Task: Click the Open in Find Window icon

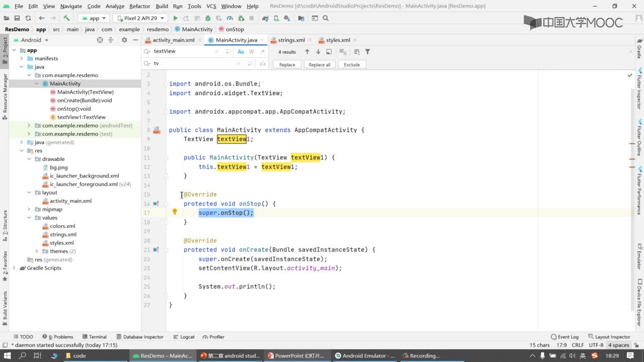Action: pos(329,52)
